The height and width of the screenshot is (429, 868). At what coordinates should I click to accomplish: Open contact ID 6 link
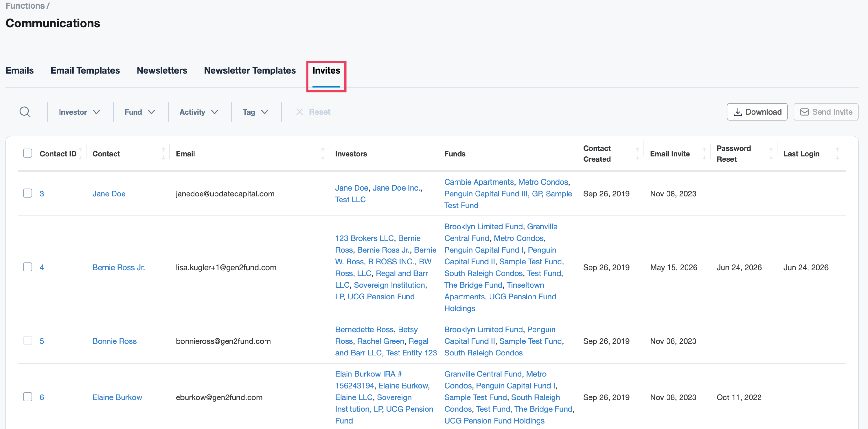pyautogui.click(x=42, y=397)
